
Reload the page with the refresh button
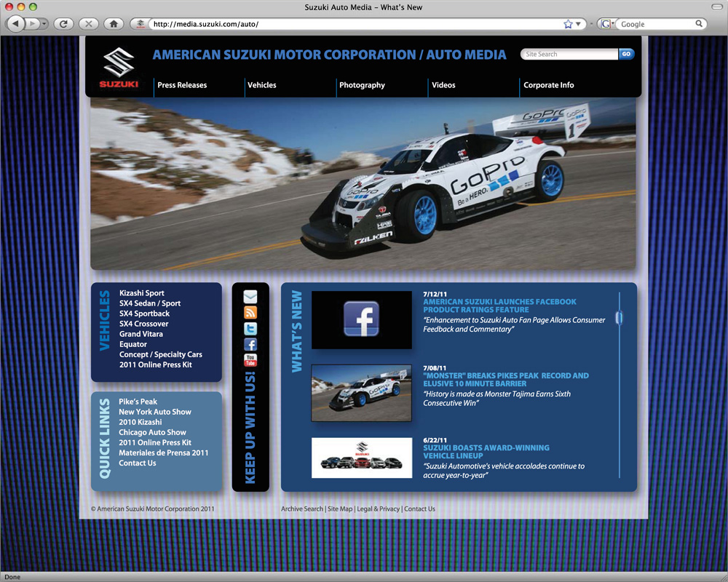click(x=63, y=24)
